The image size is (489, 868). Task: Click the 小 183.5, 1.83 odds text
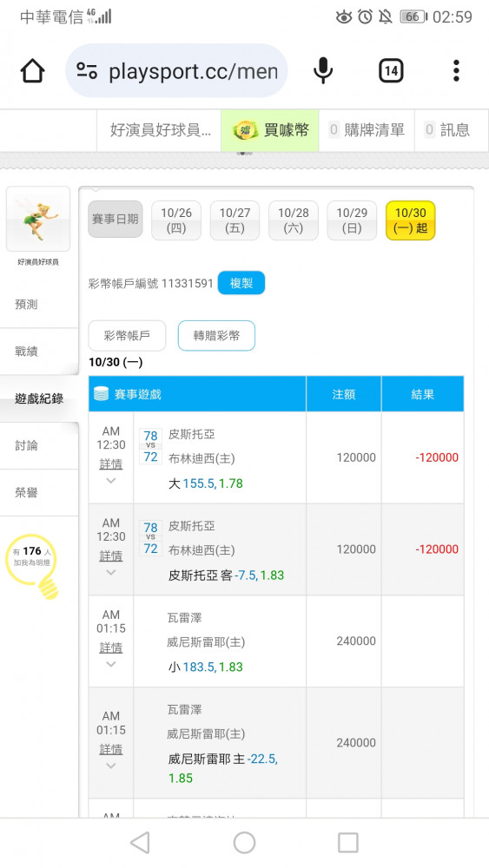[206, 667]
